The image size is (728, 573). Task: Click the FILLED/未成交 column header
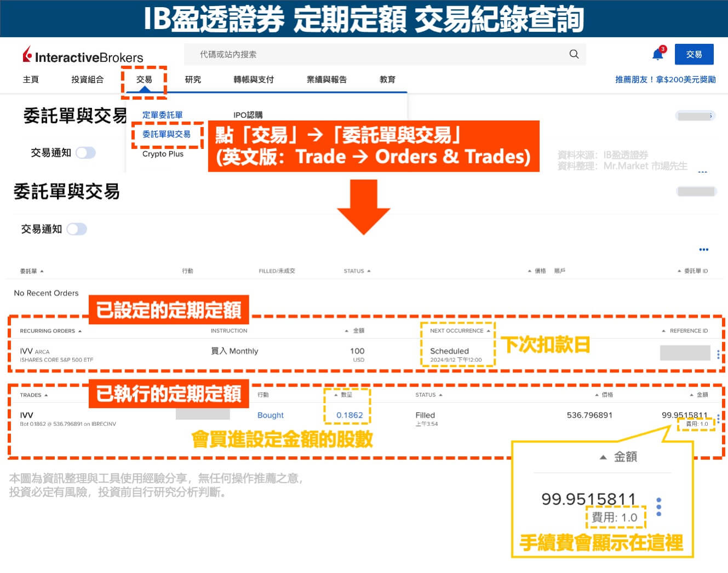(x=277, y=271)
